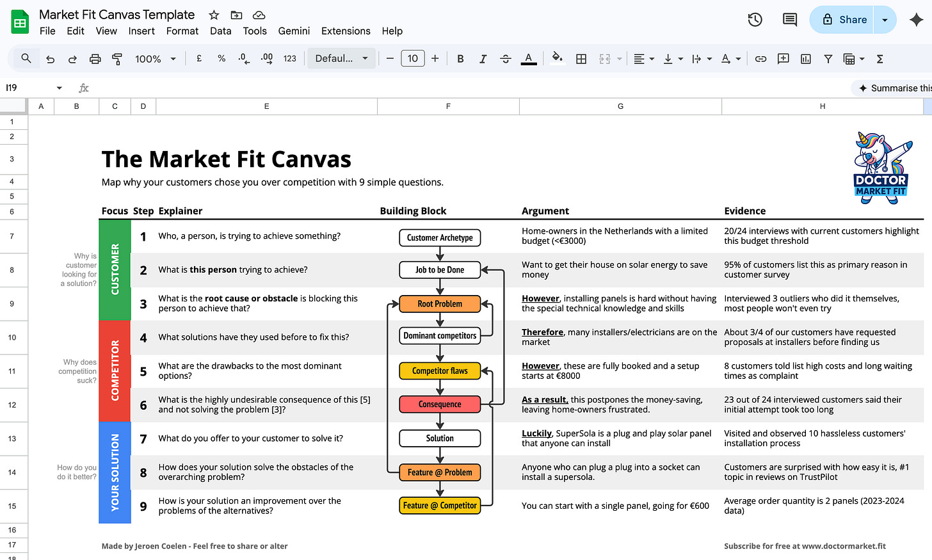Open the Format menu
This screenshot has height=560, width=932.
182,31
